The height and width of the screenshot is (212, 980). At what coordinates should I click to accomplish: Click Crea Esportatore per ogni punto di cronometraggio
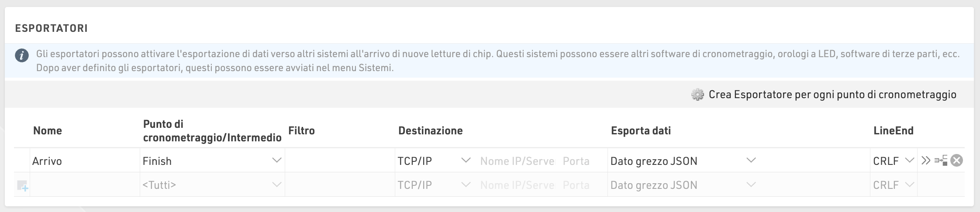832,95
